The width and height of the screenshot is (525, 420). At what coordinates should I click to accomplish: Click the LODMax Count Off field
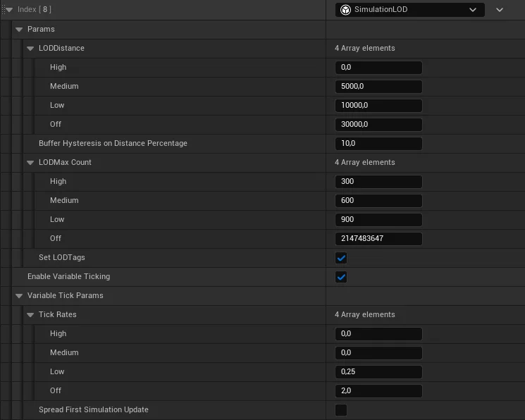pos(378,239)
